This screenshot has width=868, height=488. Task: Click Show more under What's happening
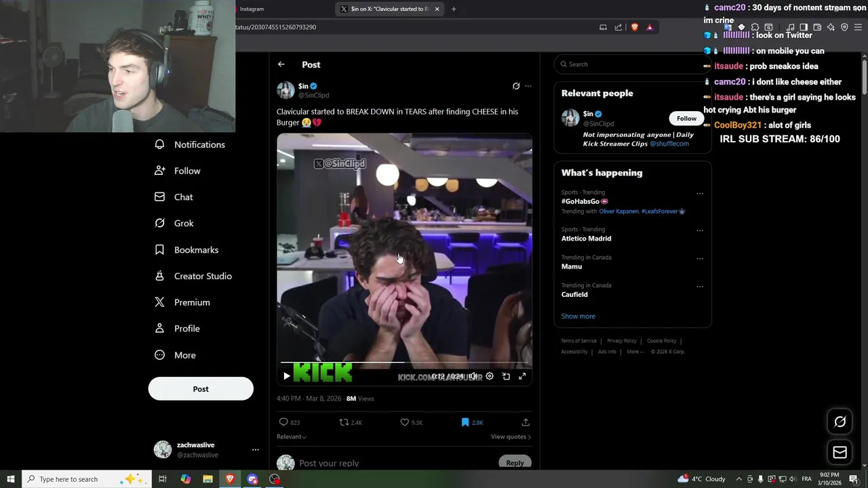tap(578, 317)
